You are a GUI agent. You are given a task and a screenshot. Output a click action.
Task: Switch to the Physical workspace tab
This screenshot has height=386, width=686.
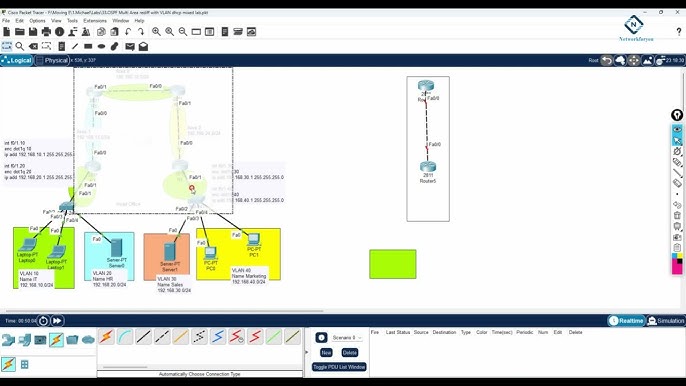click(x=52, y=60)
